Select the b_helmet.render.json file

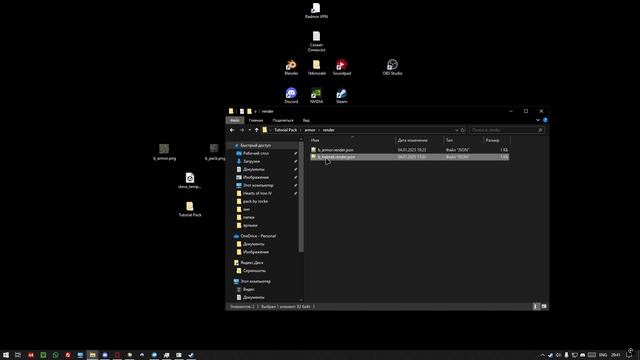pyautogui.click(x=409, y=157)
